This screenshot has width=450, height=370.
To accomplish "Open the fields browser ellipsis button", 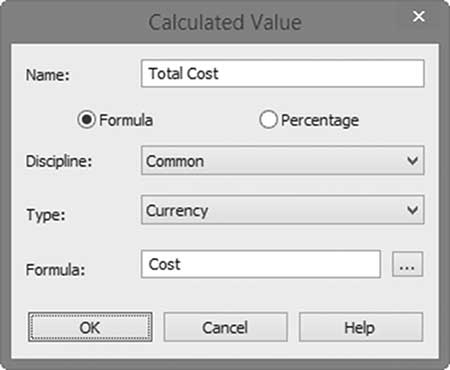I will [408, 264].
